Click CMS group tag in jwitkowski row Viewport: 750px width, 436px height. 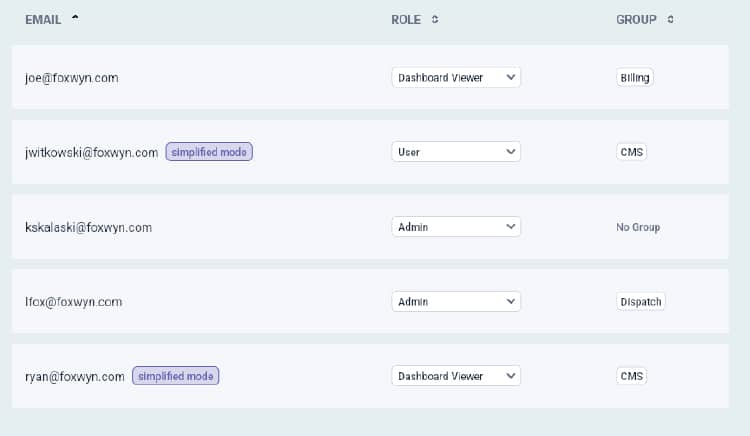coord(631,152)
